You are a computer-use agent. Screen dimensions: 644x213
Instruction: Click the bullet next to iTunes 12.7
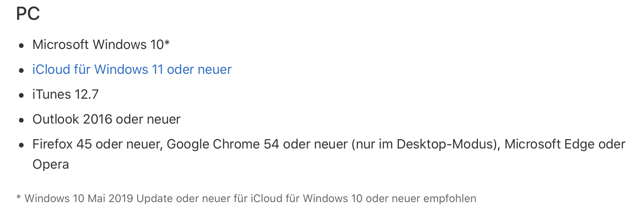[21, 95]
